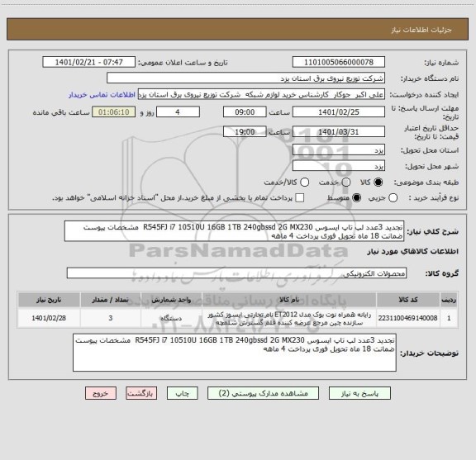Click the تعداد / مقدار column header
Screen dimensions: 476x460
[111, 300]
